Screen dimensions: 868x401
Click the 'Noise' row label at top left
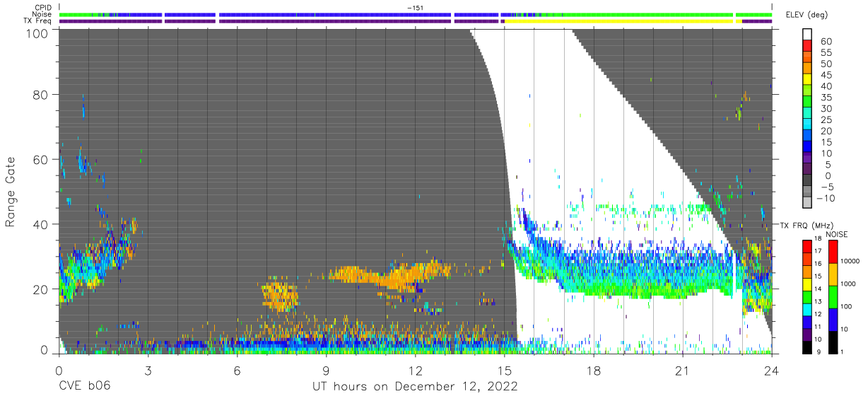point(43,14)
